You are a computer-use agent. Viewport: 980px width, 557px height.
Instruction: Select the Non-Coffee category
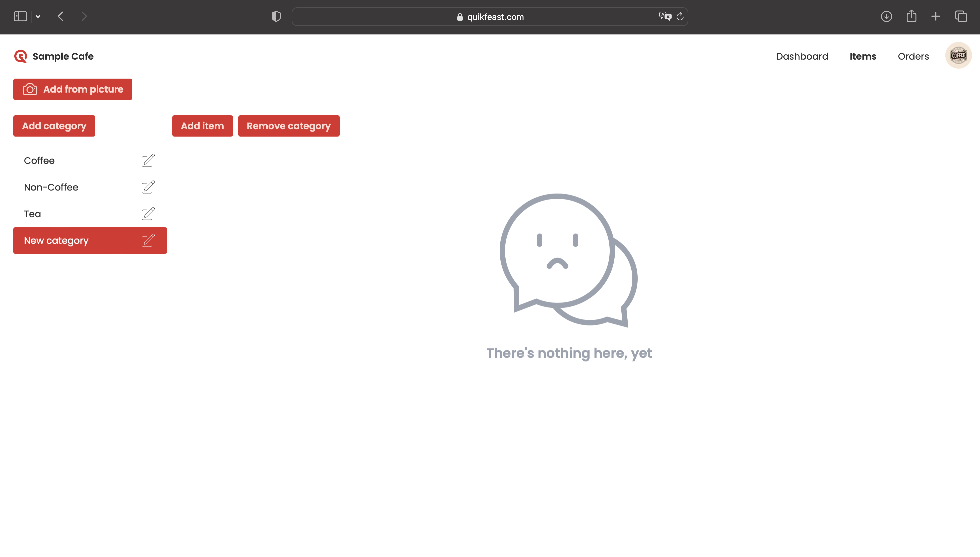51,187
